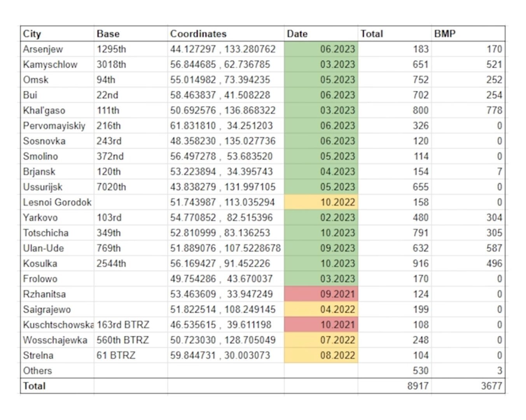The image size is (526, 420).
Task: Click the red 10.2021 date cell
Action: [321, 325]
